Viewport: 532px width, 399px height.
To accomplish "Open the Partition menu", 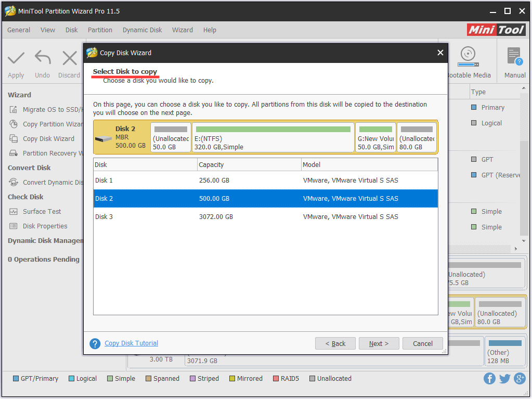I will [x=100, y=30].
